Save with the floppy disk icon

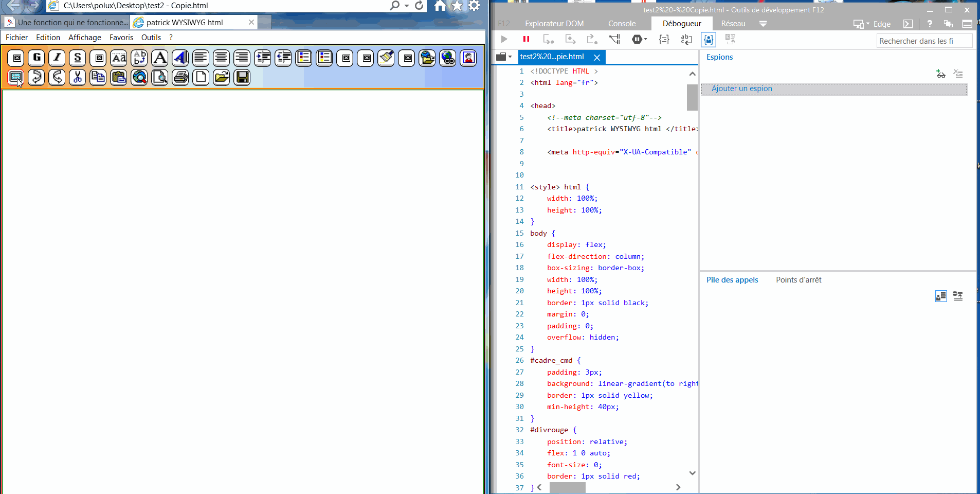(242, 77)
